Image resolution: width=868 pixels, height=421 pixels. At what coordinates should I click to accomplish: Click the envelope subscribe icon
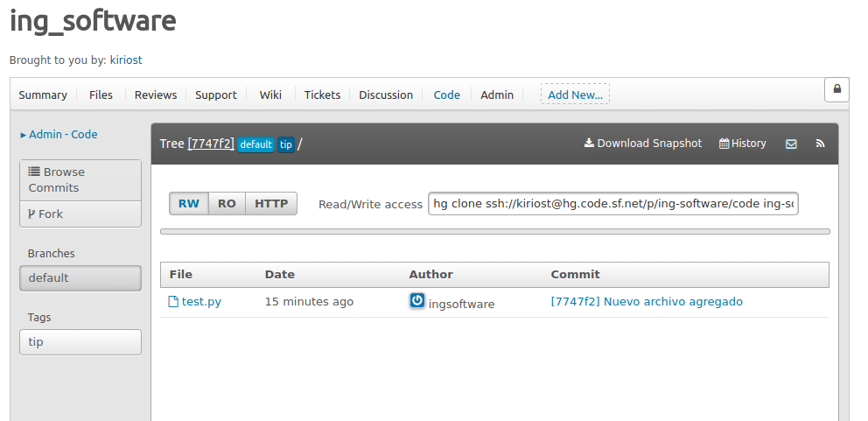791,144
